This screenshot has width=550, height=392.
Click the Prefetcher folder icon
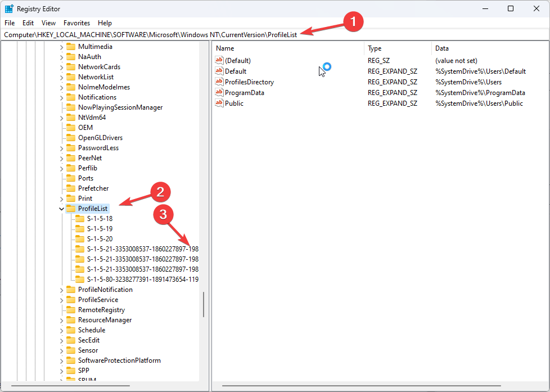click(71, 188)
